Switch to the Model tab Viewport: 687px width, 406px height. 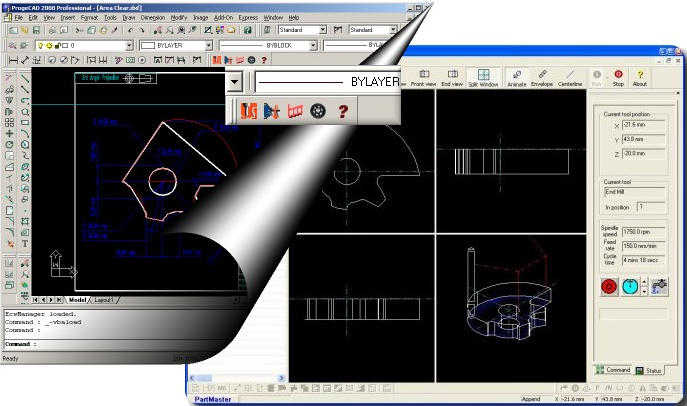77,300
